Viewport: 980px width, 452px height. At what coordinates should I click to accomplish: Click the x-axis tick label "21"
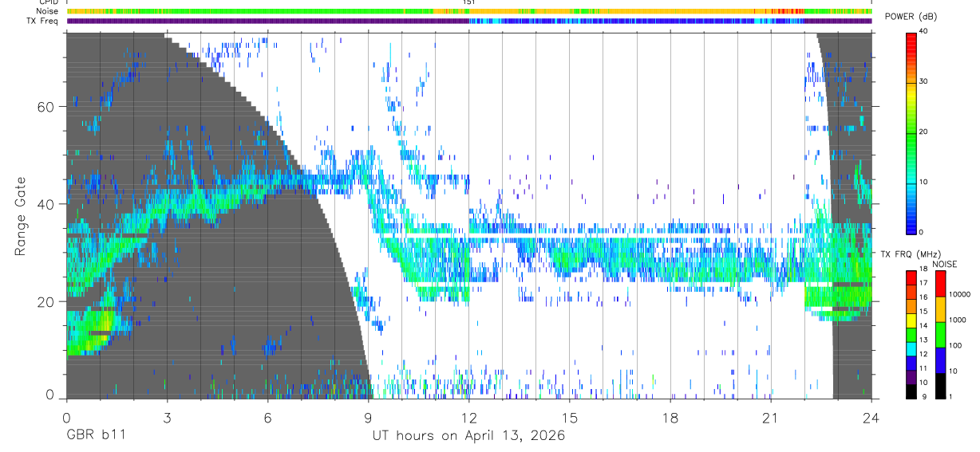(x=771, y=419)
